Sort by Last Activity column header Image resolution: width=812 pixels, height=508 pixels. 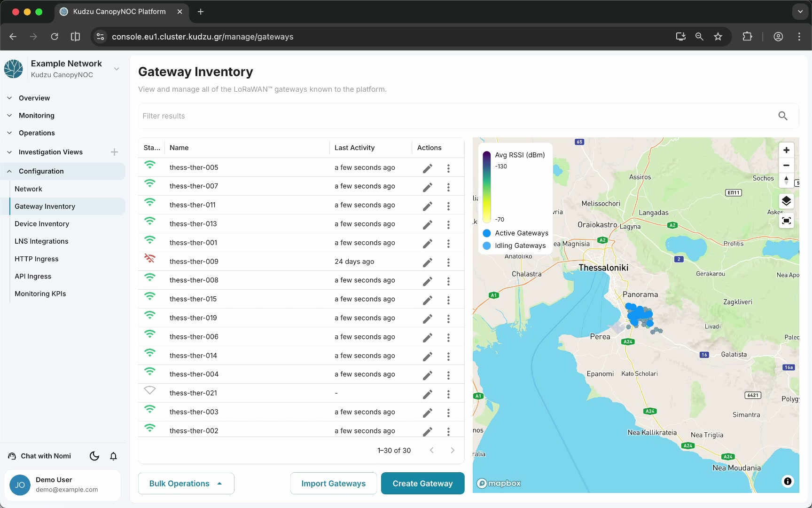[354, 148]
